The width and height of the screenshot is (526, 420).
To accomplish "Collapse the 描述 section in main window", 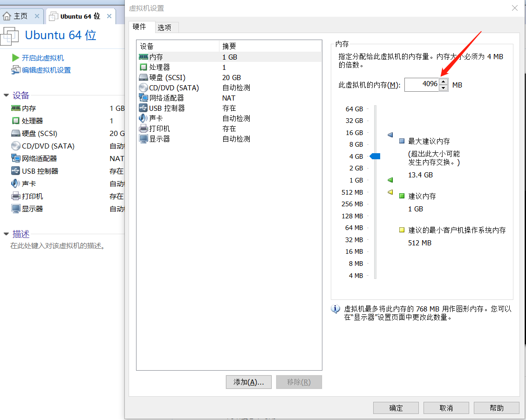I will [x=6, y=234].
